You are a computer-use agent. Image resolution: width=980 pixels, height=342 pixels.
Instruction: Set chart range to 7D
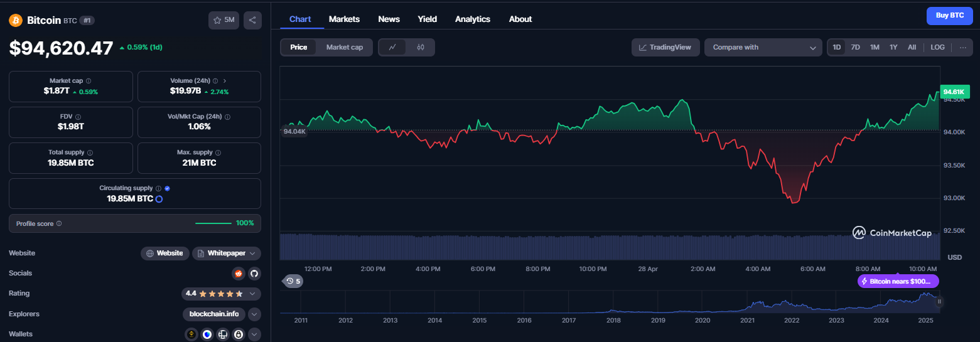coord(855,47)
